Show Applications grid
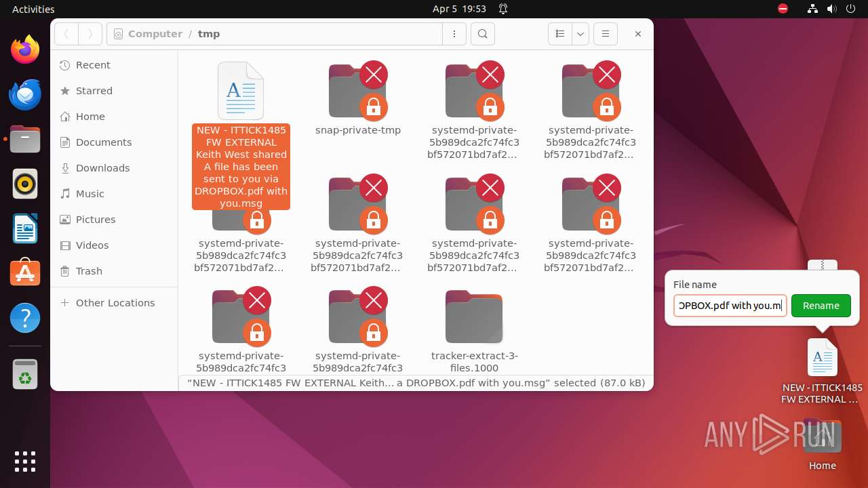This screenshot has width=868, height=488. tap(25, 461)
